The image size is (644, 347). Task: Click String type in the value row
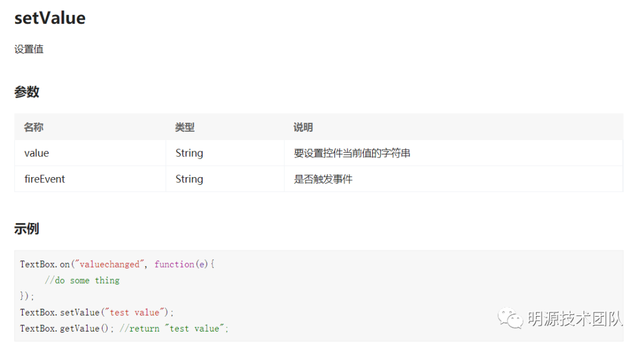point(189,153)
